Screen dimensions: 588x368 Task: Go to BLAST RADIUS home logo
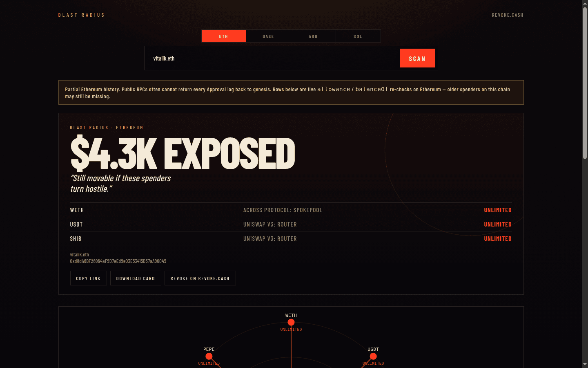(x=81, y=15)
